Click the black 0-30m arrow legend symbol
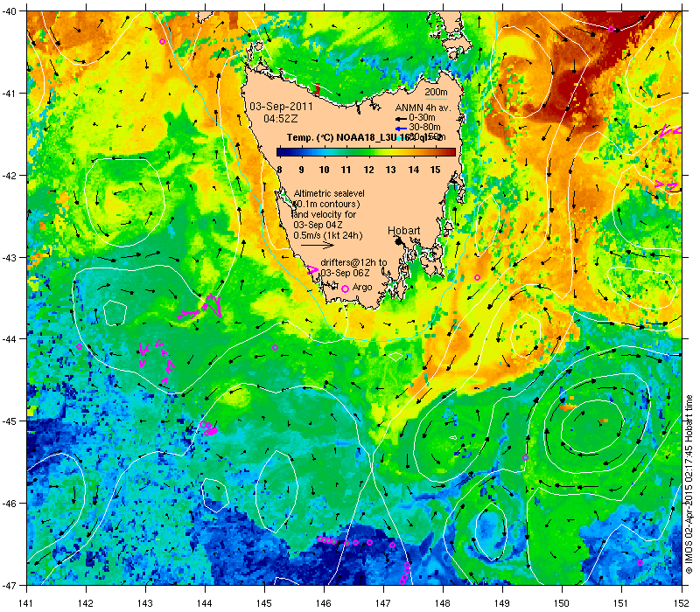The image size is (700, 612). click(x=401, y=119)
